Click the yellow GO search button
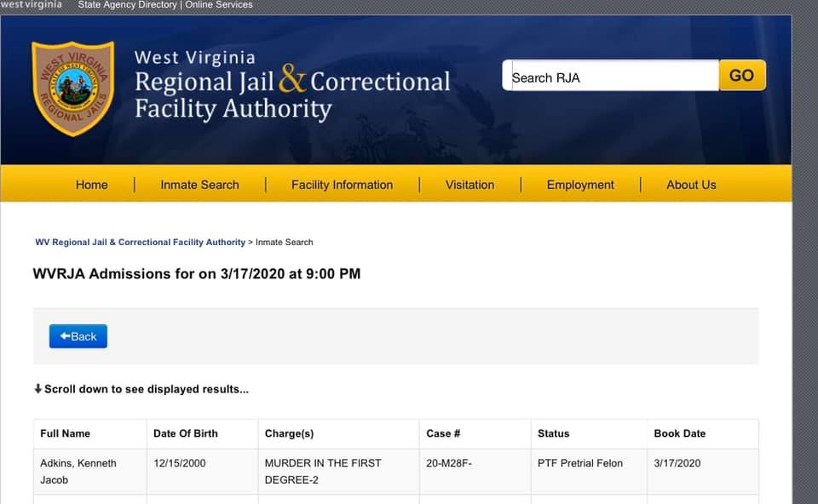818x504 pixels. point(742,76)
